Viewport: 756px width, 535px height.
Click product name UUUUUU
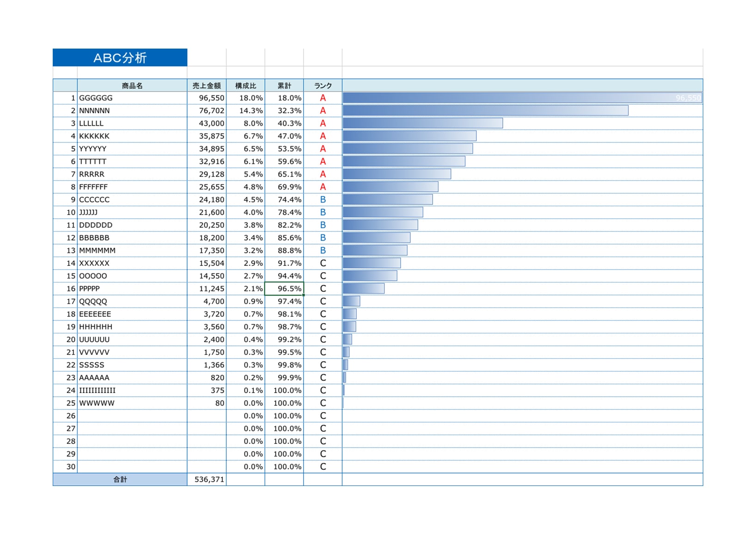pyautogui.click(x=94, y=339)
